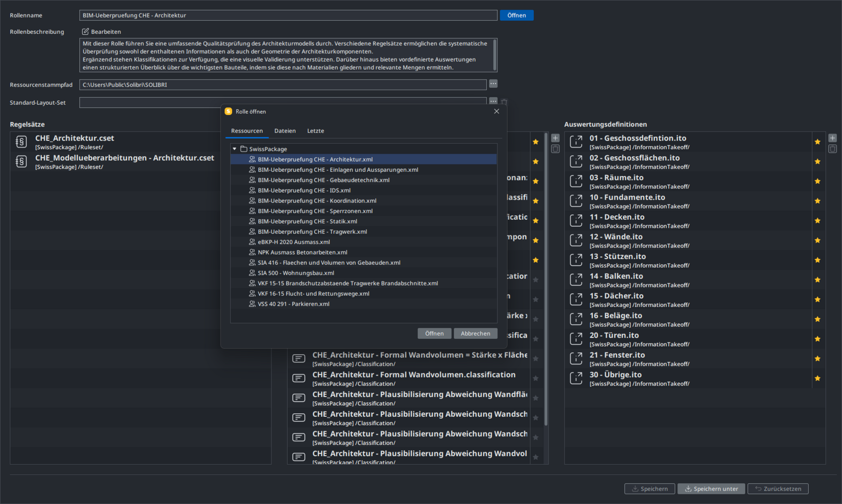Click the Speichern unter button
The image size is (842, 504).
(710, 489)
